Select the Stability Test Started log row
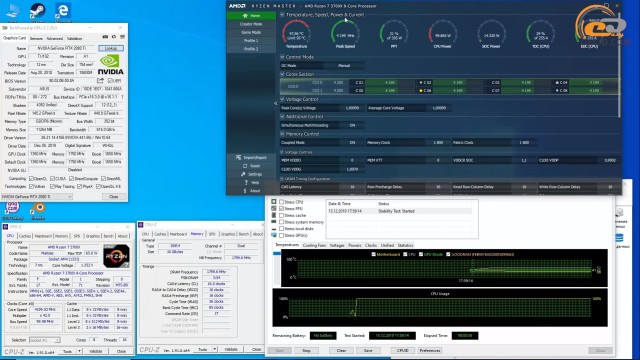 coord(399,211)
